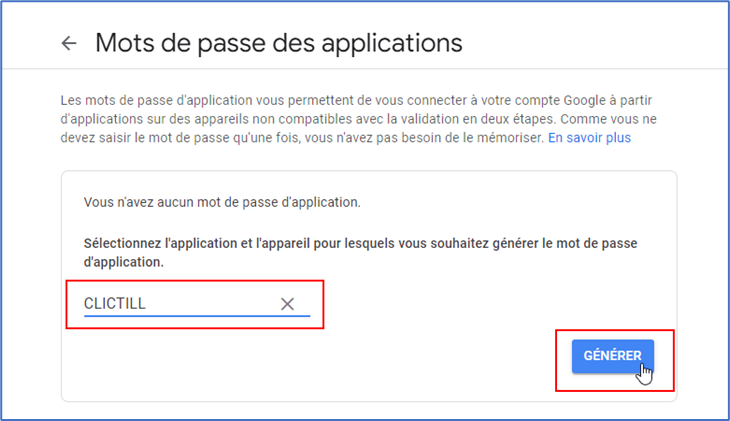
Task: Click the "Vous n'avez aucun mot de passe" message
Action: click(222, 202)
